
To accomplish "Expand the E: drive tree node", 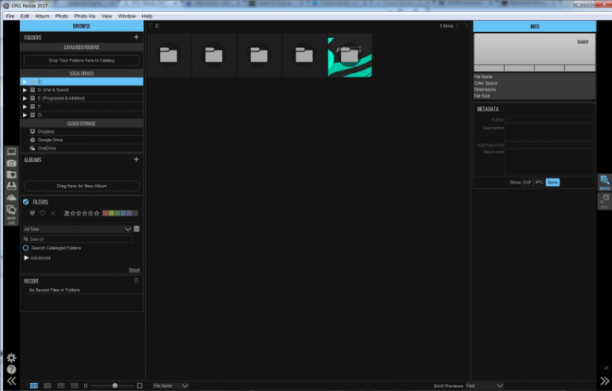I will 25,98.
